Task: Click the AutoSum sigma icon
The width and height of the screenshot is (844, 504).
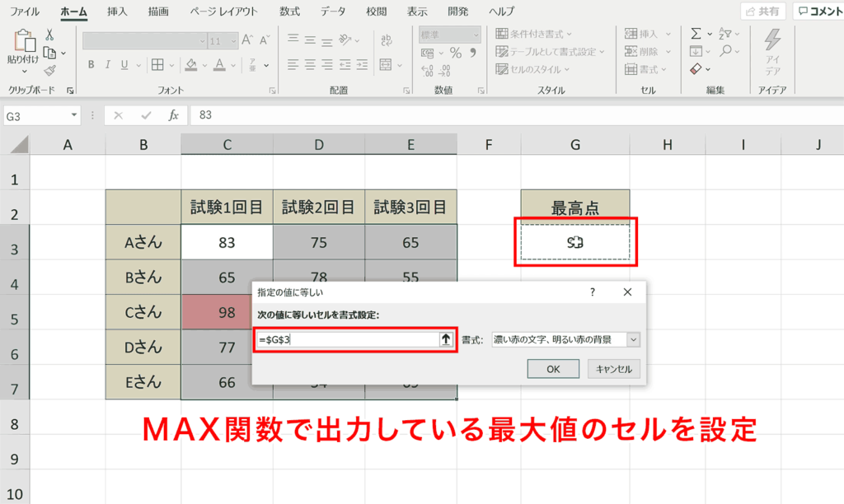Action: pyautogui.click(x=696, y=35)
